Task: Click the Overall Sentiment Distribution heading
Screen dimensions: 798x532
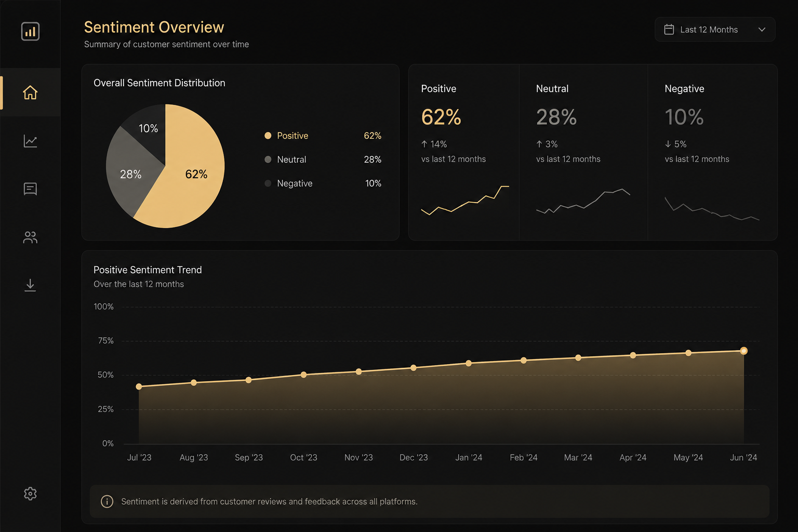Action: pyautogui.click(x=159, y=83)
